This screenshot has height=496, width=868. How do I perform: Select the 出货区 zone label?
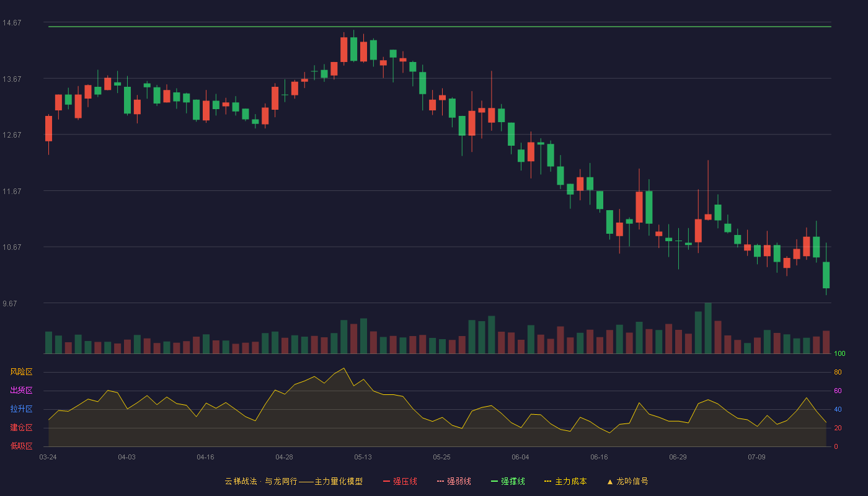coord(21,391)
